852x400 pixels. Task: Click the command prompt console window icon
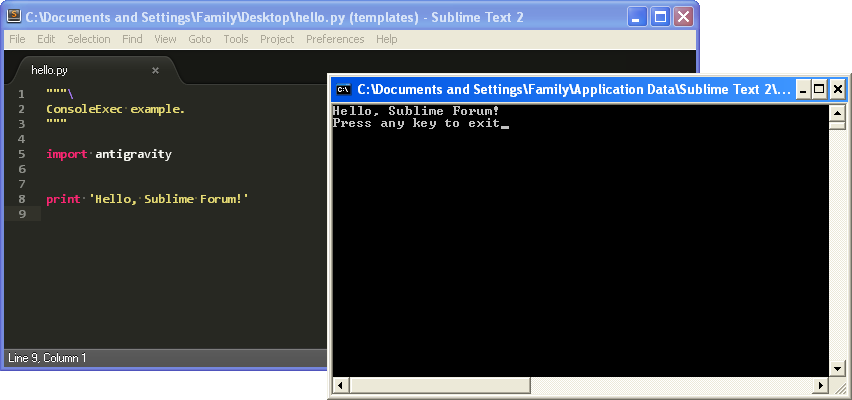point(343,89)
